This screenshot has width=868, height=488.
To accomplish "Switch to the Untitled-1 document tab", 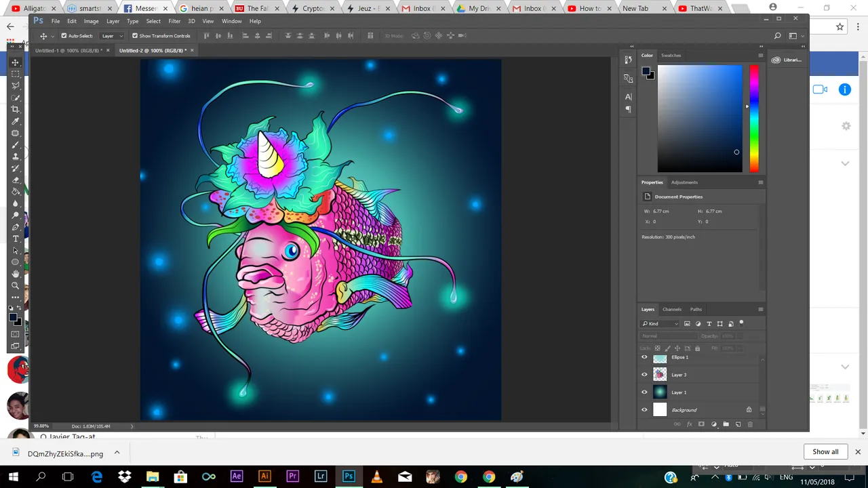I will point(68,51).
